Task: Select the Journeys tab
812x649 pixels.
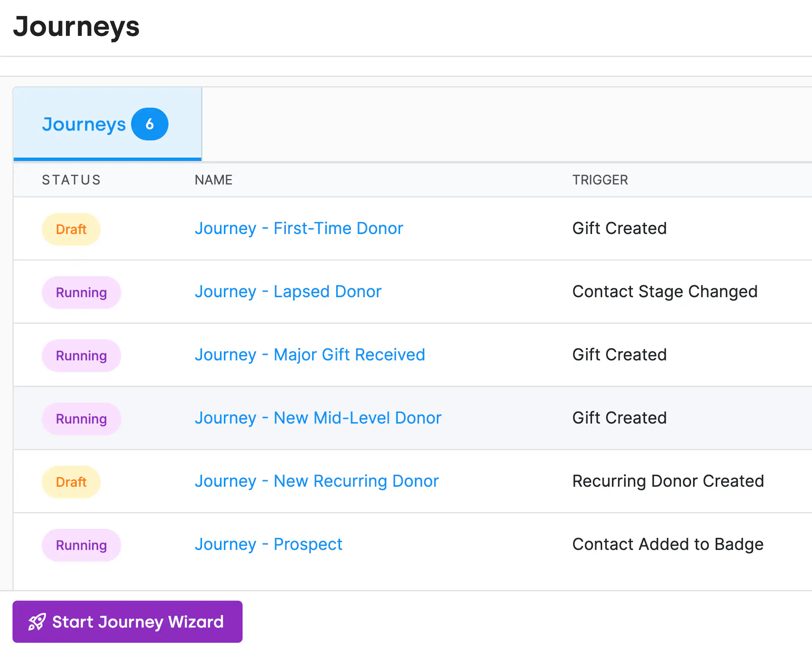Action: [108, 124]
